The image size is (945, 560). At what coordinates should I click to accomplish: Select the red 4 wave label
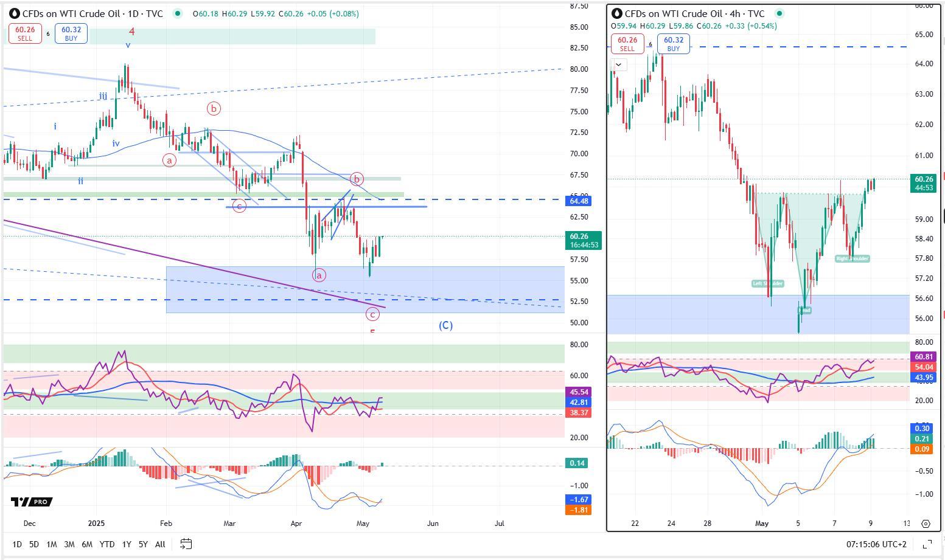point(131,31)
